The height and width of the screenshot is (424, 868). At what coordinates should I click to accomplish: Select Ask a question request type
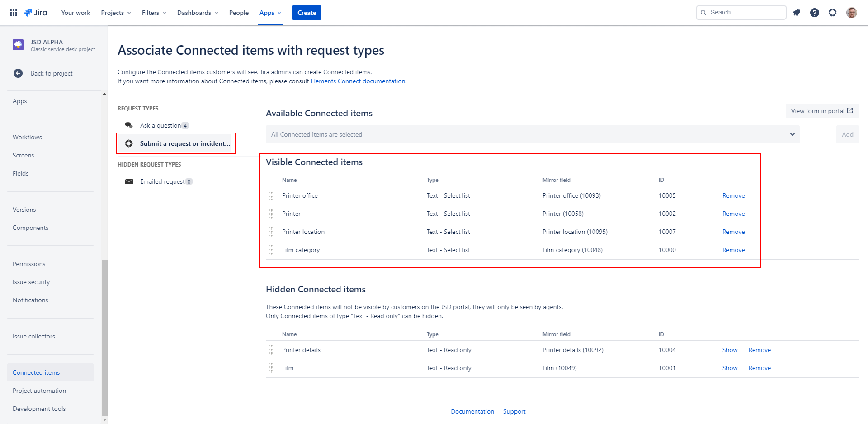pyautogui.click(x=160, y=125)
